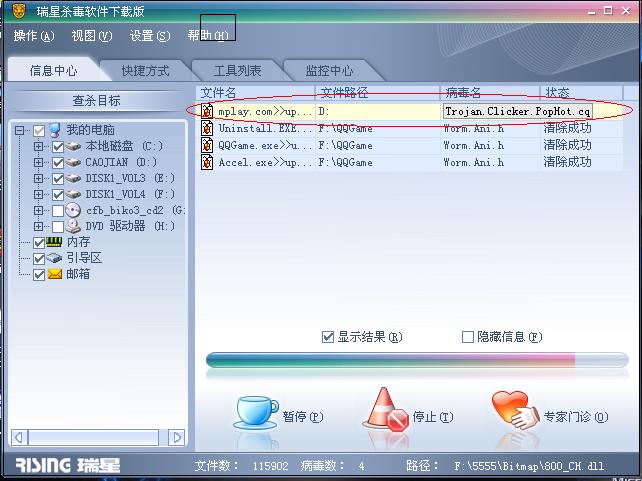642x481 pixels.
Task: Collapse the My Computer tree node
Action: [19, 131]
